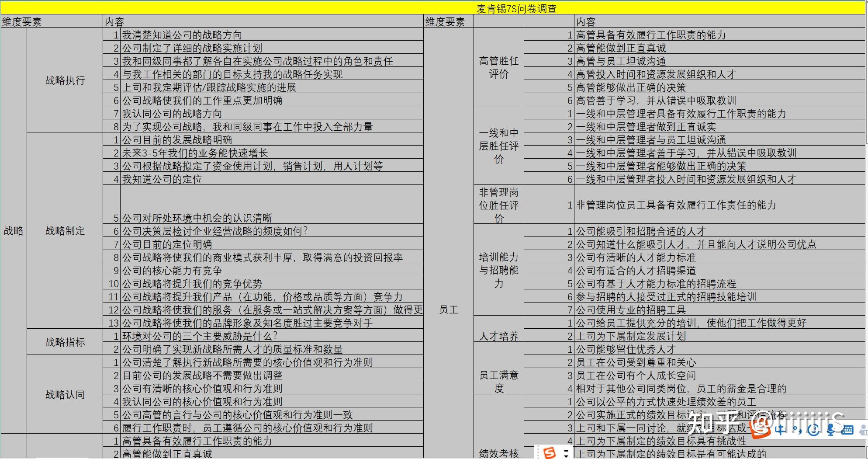Click cell 未来3-5年我们的业务能快速增长
Screen dimensions: 868x459
click(x=272, y=153)
